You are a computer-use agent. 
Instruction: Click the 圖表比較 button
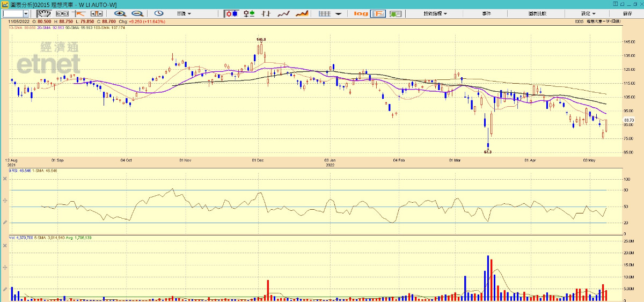[x=537, y=13]
